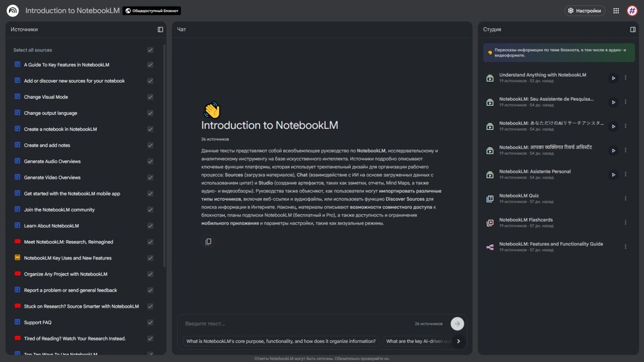Open more options for NotebookLM Flashcards

pyautogui.click(x=625, y=223)
